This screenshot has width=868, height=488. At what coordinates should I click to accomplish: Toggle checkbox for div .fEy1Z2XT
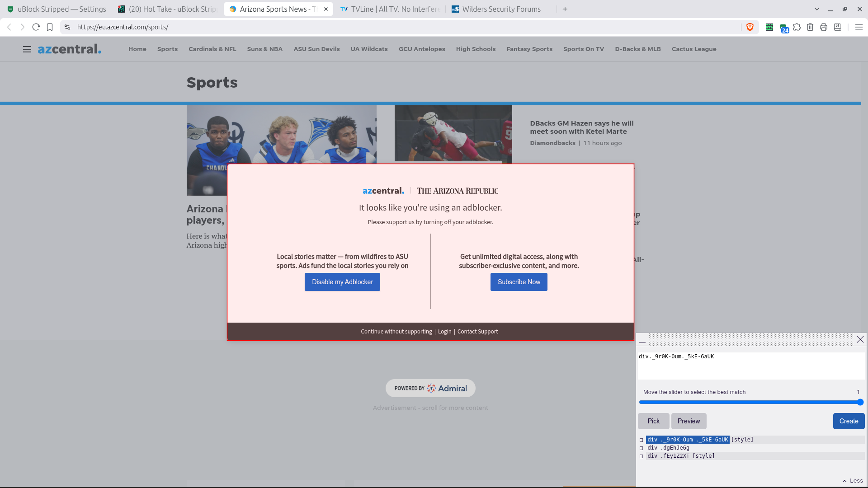click(641, 456)
